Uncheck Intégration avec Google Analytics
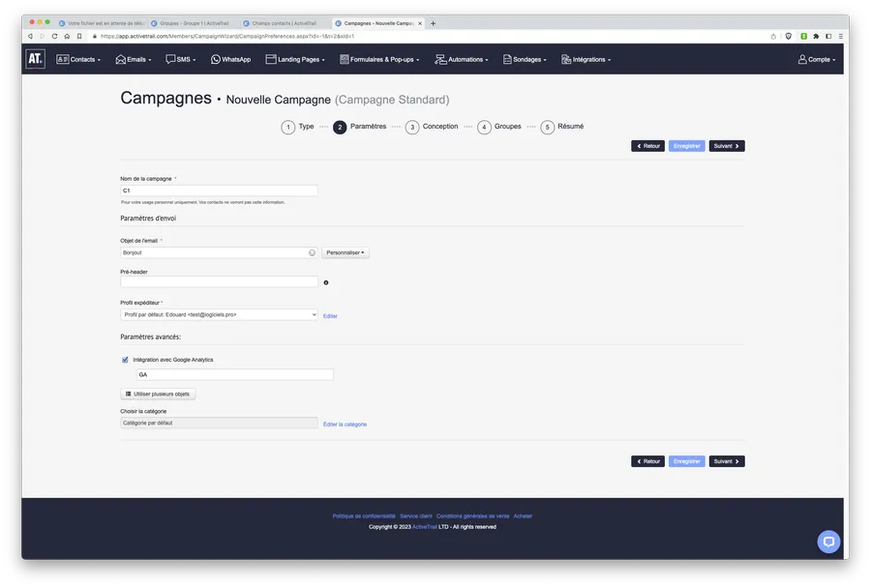The height and width of the screenshot is (588, 871). click(x=125, y=360)
